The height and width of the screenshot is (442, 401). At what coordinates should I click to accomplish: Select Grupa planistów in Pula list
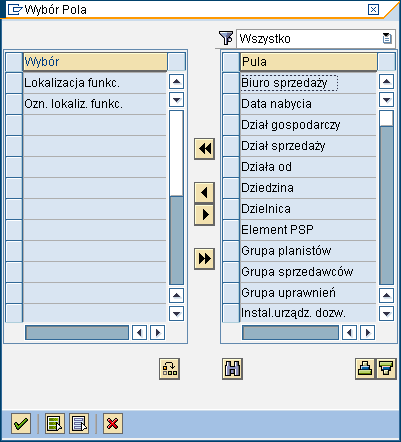308,251
